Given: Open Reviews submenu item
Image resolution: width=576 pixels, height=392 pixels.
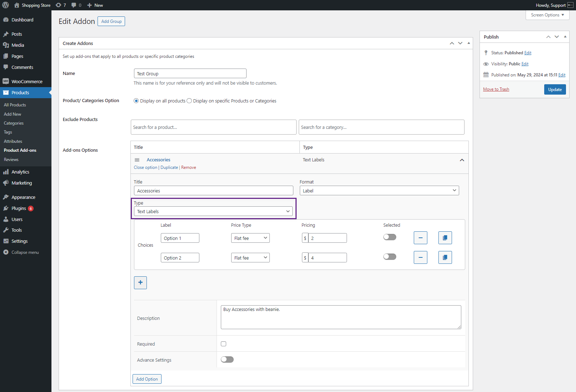Looking at the screenshot, I should pyautogui.click(x=11, y=160).
